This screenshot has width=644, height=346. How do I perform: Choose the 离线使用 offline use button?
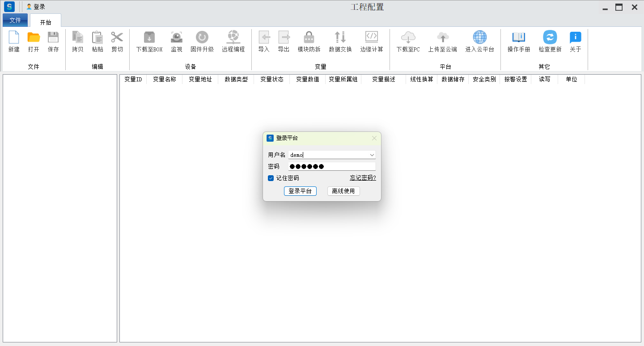point(343,191)
